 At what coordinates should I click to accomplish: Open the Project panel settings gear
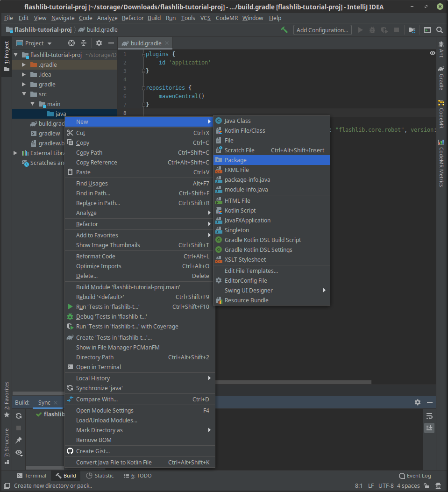pos(99,43)
